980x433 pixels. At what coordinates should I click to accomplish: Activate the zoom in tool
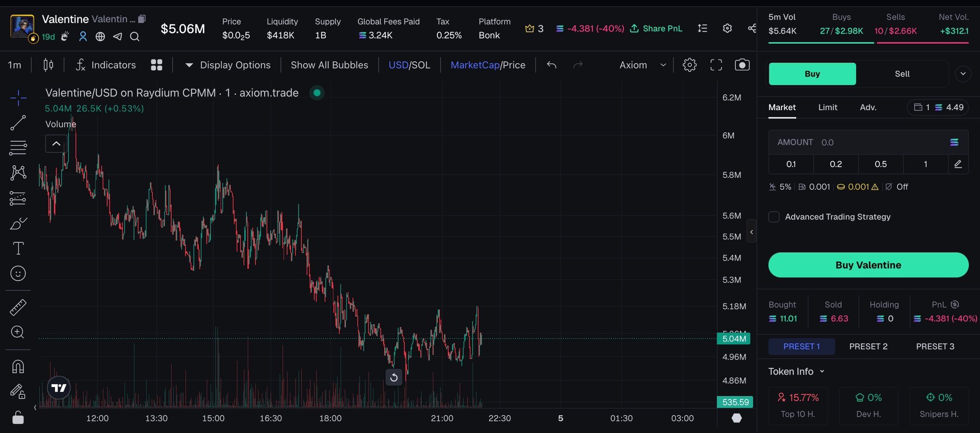coord(18,332)
